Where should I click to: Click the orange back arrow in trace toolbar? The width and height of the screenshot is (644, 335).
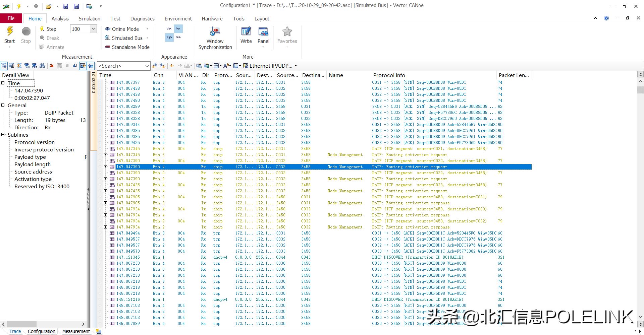click(x=172, y=66)
